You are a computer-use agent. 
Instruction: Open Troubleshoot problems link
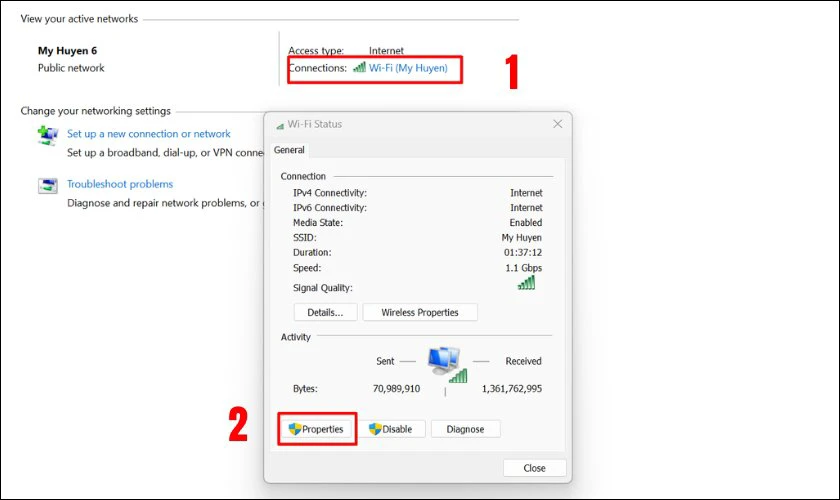click(120, 184)
